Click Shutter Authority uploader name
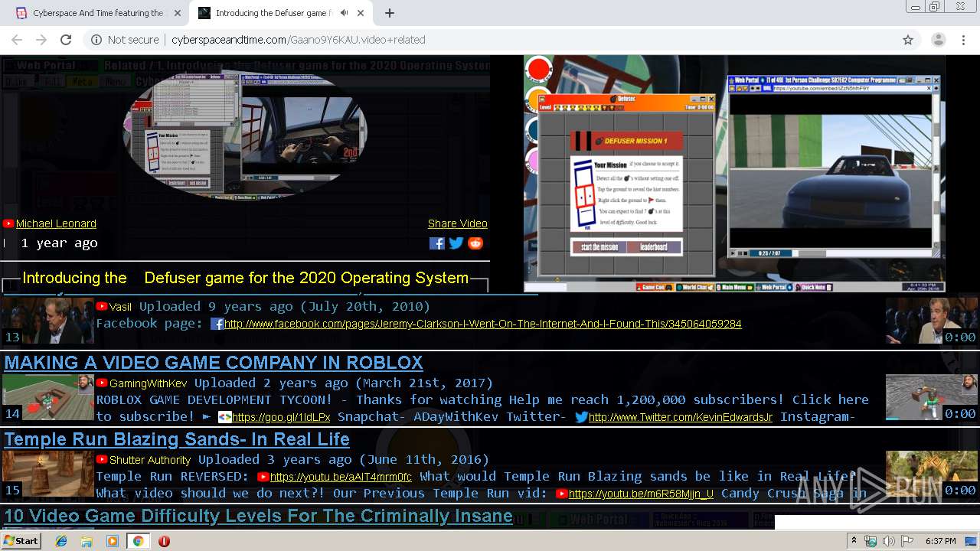The height and width of the screenshot is (551, 980). tap(150, 460)
